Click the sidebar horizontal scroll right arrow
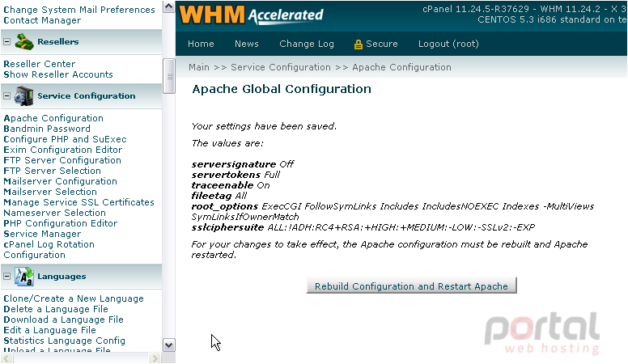The image size is (628, 364). [x=155, y=358]
